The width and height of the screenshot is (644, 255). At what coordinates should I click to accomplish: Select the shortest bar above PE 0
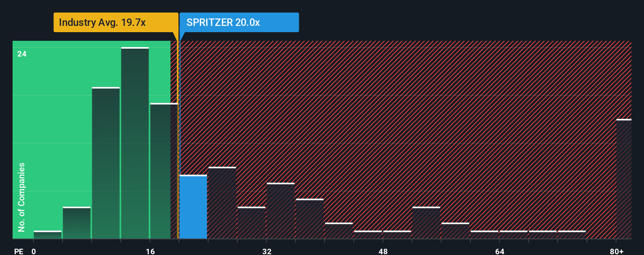pyautogui.click(x=48, y=235)
